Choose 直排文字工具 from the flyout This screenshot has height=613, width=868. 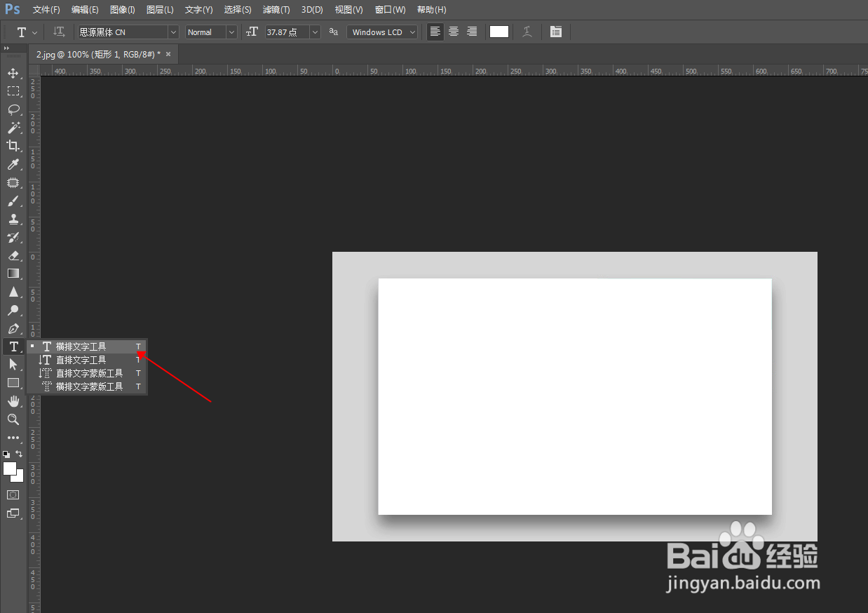pos(87,360)
